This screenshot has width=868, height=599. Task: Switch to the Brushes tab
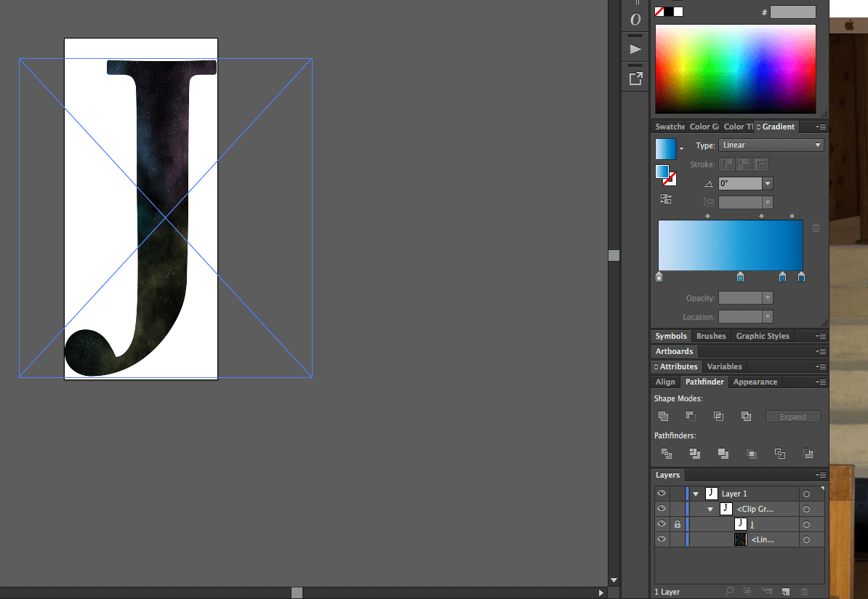710,335
